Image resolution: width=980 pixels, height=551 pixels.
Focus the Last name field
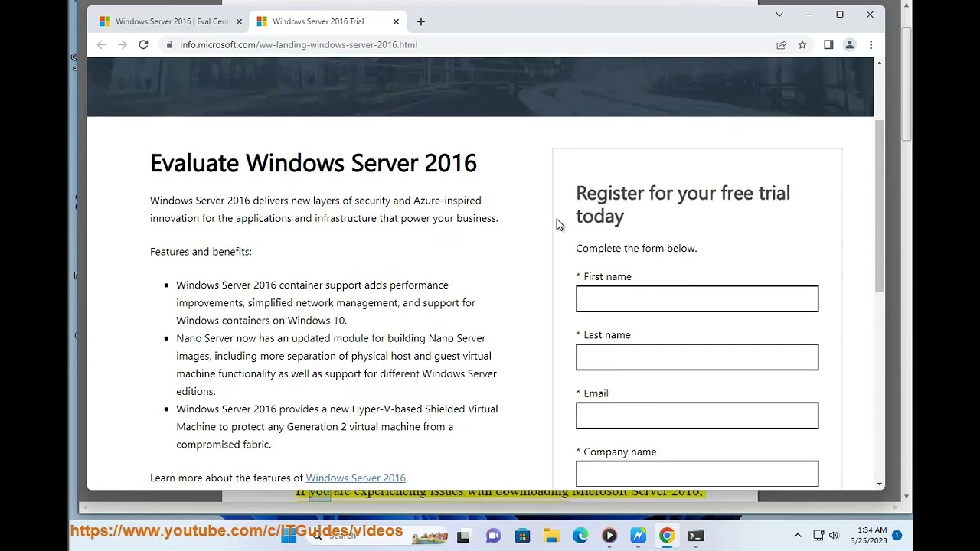click(x=697, y=357)
